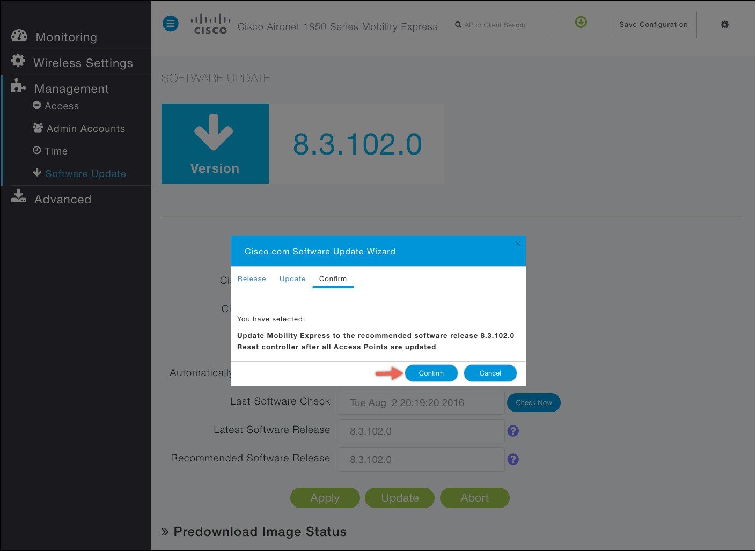This screenshot has width=756, height=551.
Task: Click the Time clock icon
Action: tap(37, 150)
